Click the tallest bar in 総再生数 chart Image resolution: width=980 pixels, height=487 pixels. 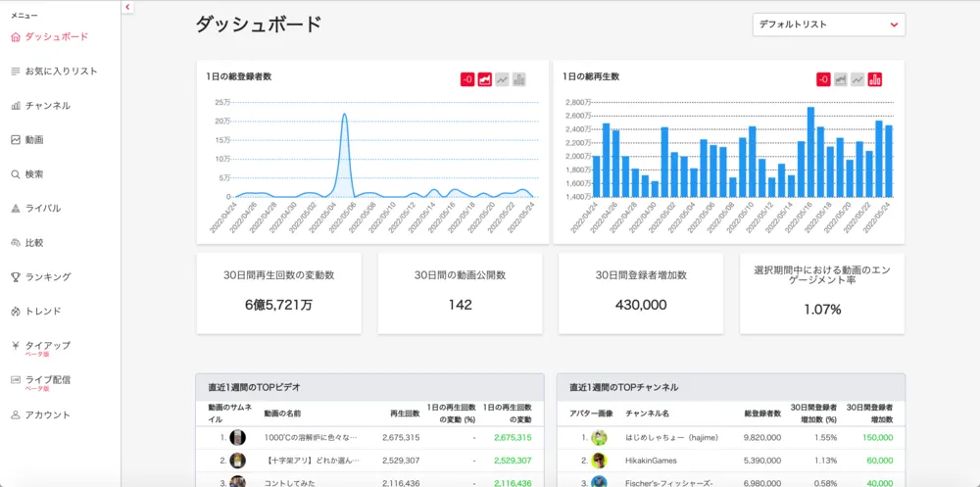pos(810,152)
